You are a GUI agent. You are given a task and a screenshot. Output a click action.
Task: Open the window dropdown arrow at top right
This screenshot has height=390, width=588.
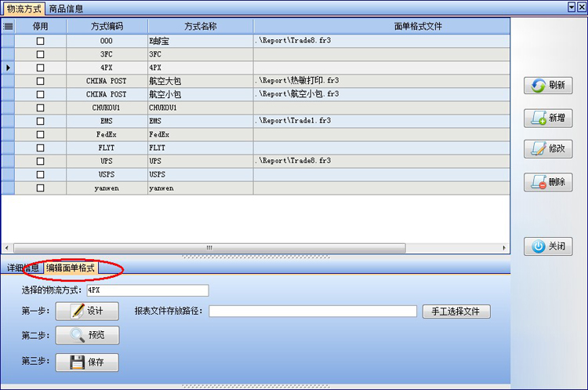(x=572, y=7)
